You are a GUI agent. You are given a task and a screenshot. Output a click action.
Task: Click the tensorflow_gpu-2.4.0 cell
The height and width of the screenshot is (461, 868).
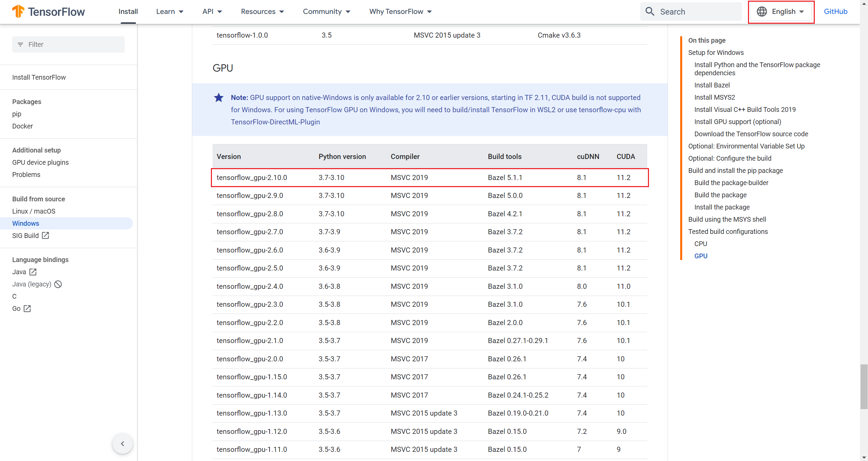tap(250, 286)
